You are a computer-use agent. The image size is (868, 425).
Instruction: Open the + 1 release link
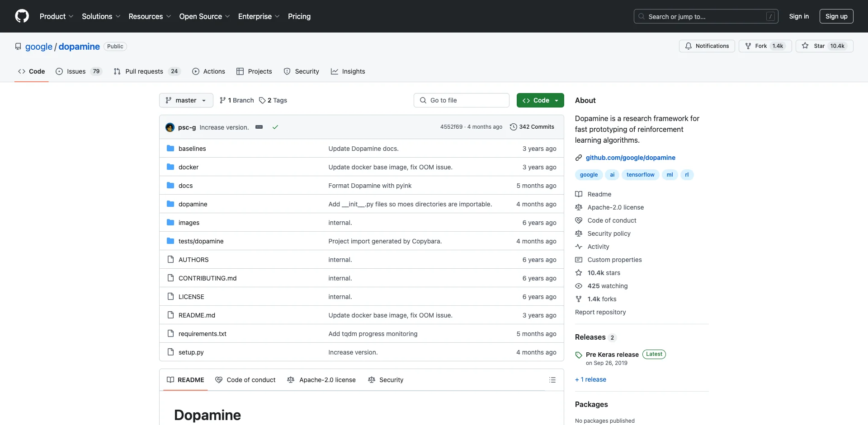click(590, 379)
